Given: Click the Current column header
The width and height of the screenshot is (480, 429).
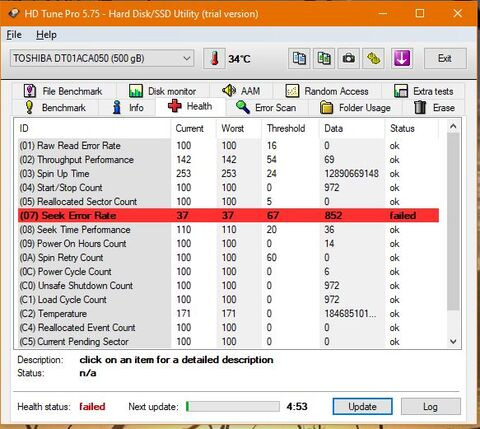Looking at the screenshot, I should click(x=193, y=128).
